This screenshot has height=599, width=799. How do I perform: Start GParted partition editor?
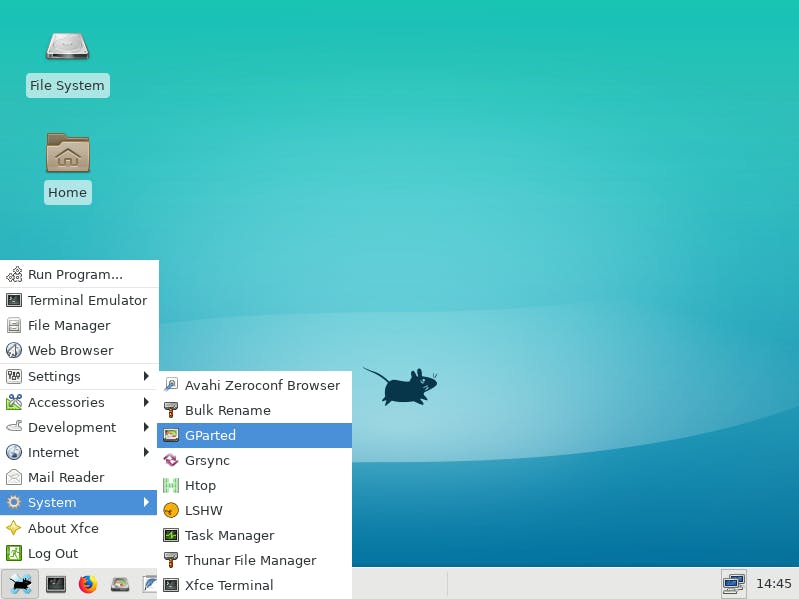[x=254, y=435]
